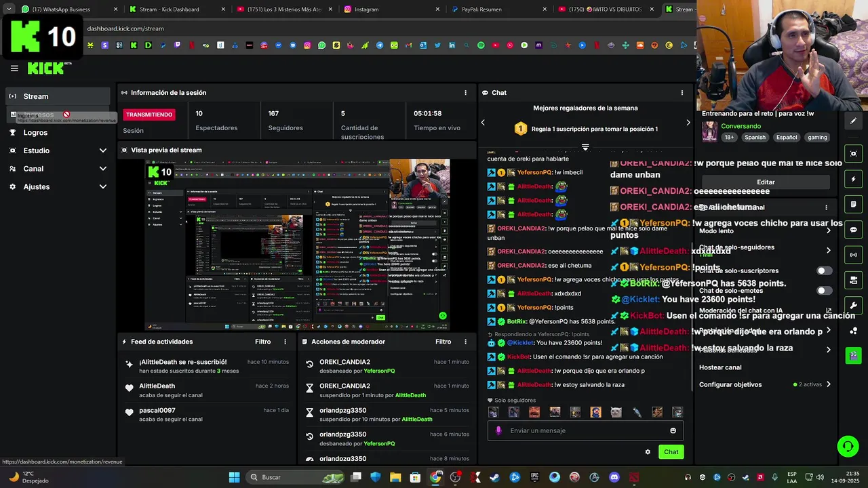Open Acciones de moderador three-dot menu
The image size is (868, 488).
pyautogui.click(x=465, y=342)
